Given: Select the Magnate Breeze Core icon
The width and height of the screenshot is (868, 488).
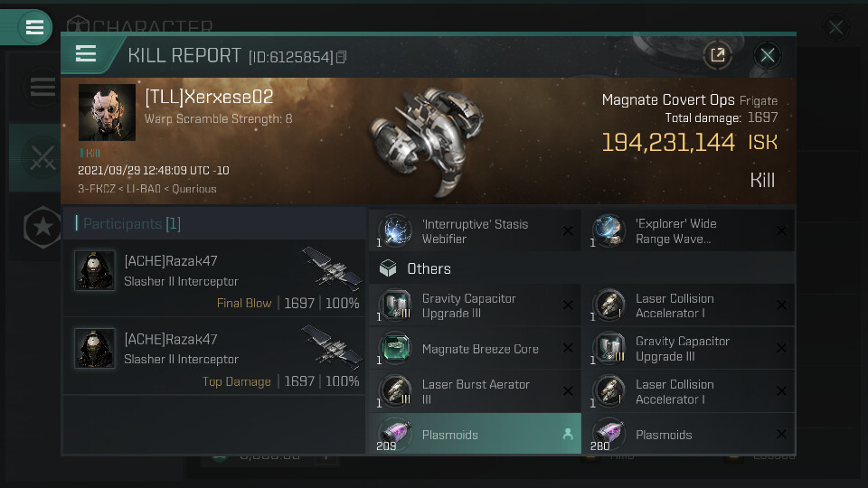Looking at the screenshot, I should [395, 349].
